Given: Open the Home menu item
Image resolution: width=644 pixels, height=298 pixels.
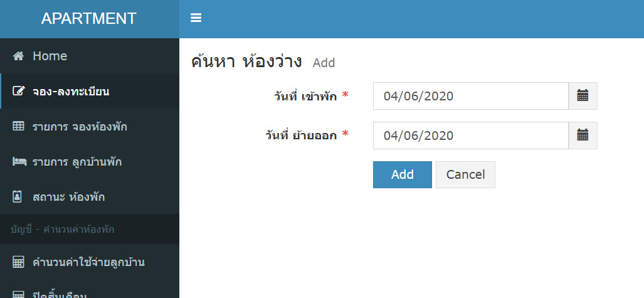Looking at the screenshot, I should [x=90, y=56].
